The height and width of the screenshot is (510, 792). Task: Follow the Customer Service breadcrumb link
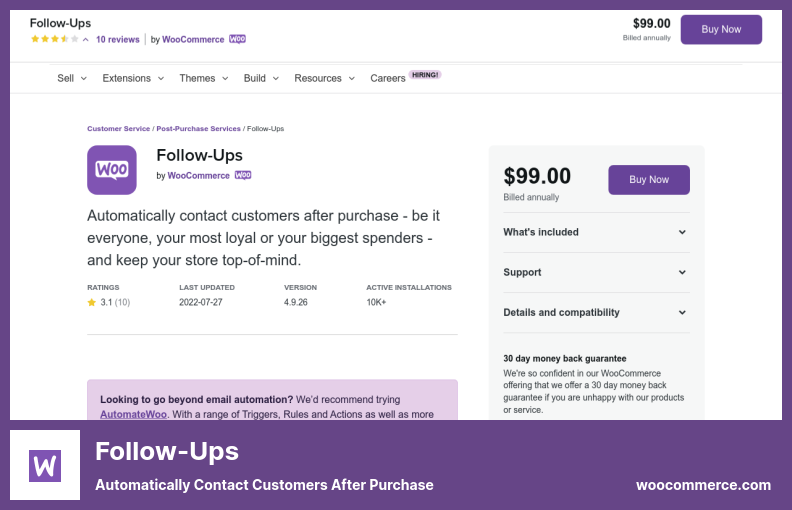coord(118,129)
